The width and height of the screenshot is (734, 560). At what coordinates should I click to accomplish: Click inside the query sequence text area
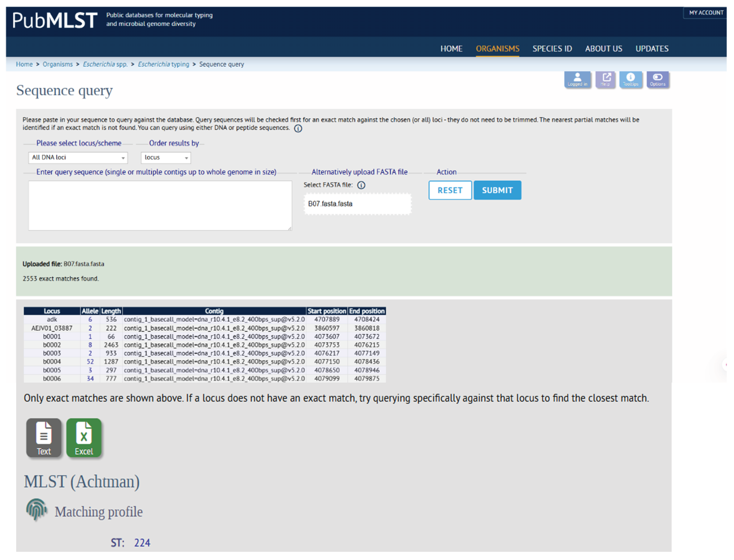(160, 205)
